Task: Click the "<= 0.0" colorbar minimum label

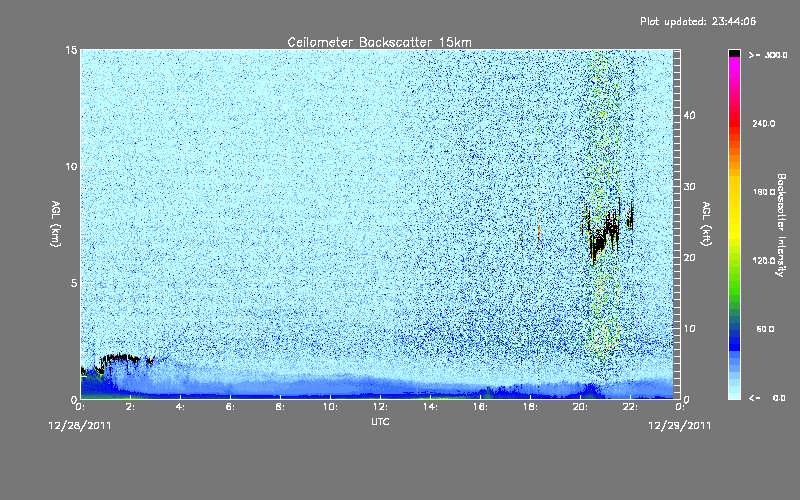Action: (768, 398)
